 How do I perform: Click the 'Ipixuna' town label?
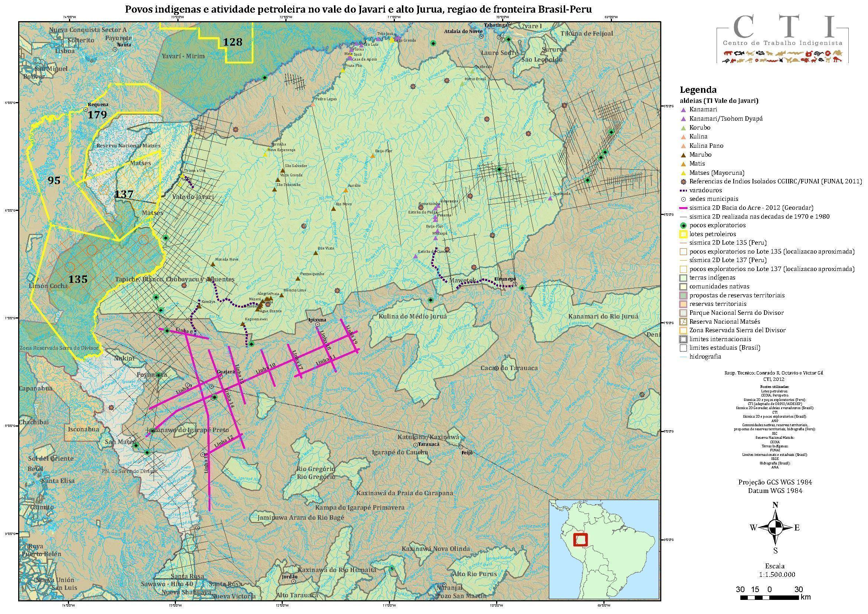[x=317, y=320]
